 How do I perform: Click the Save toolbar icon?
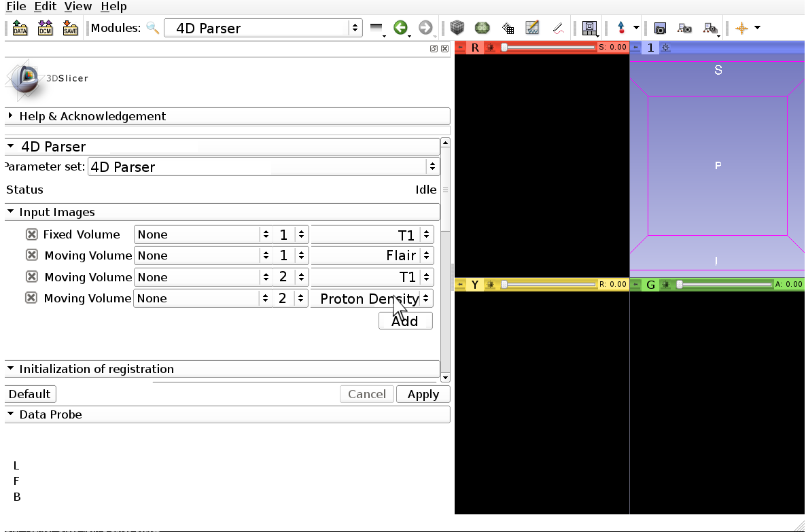pos(70,28)
